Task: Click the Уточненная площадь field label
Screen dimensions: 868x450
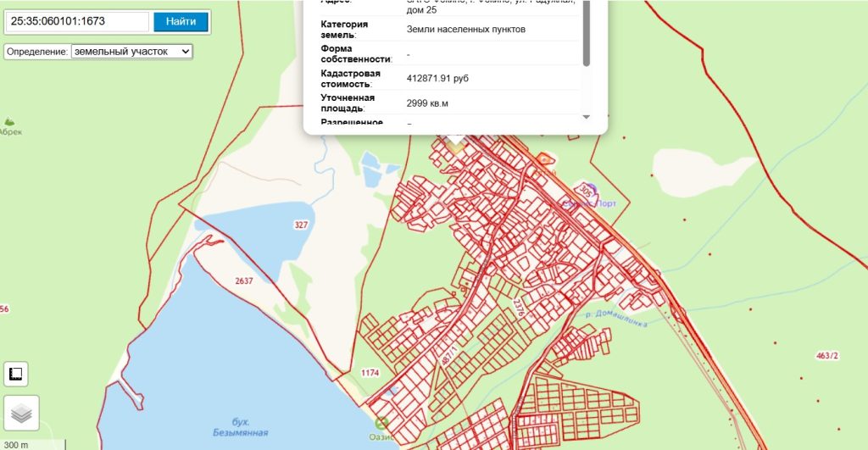Action: coord(348,103)
